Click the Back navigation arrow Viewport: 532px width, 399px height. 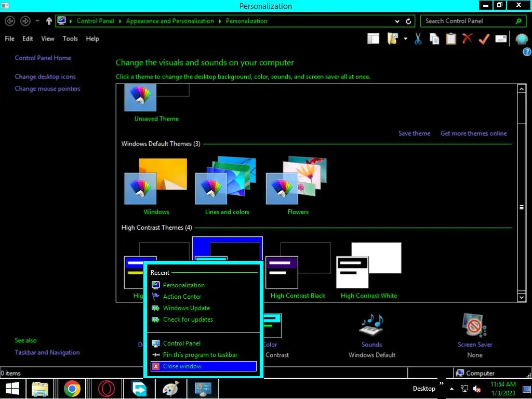point(10,21)
